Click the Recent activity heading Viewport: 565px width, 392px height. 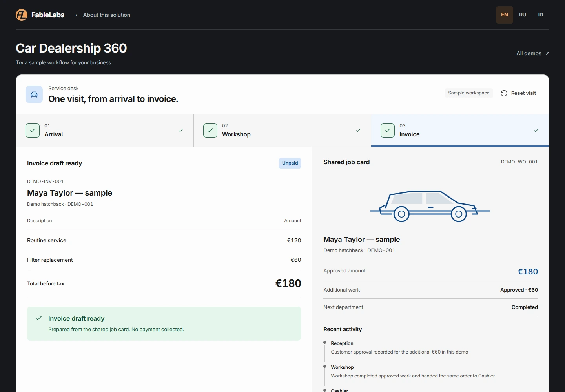click(343, 329)
